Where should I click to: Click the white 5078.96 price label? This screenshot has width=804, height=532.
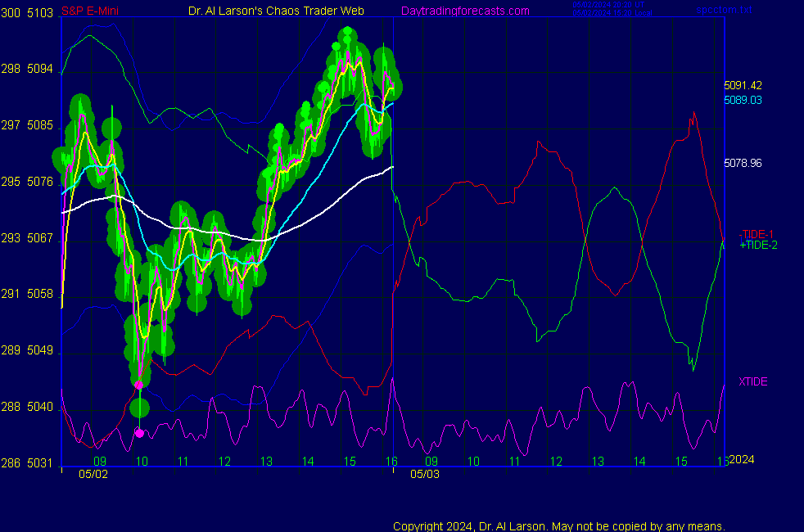pyautogui.click(x=743, y=163)
